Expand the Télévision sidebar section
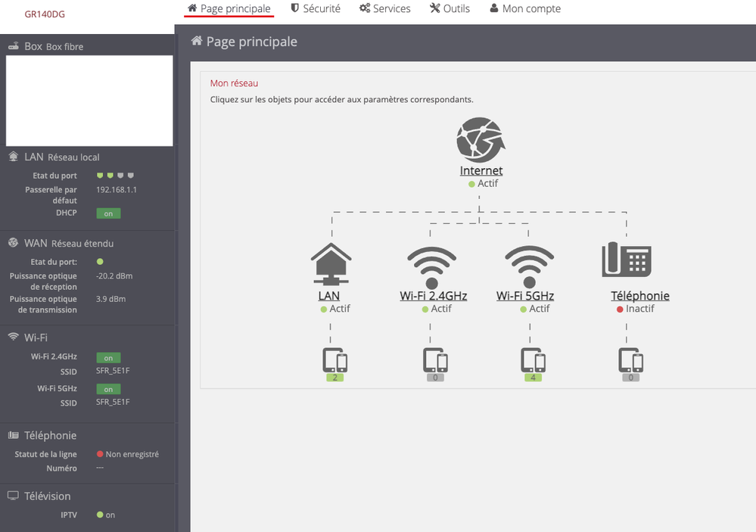The height and width of the screenshot is (532, 756). pos(48,496)
